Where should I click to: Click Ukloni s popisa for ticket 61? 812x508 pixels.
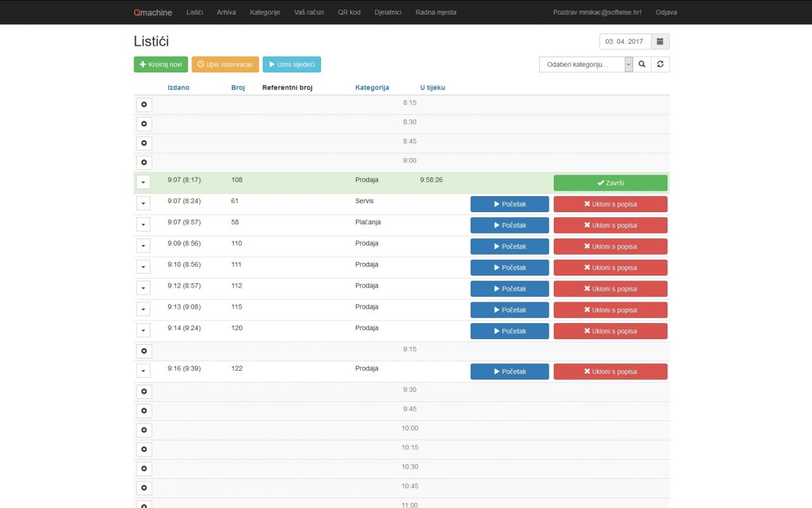click(x=610, y=204)
